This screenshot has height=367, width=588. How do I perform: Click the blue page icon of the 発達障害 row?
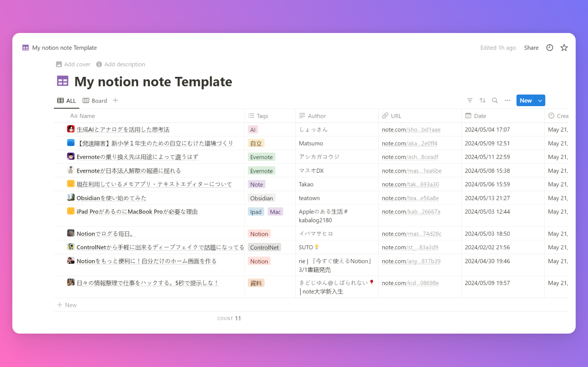click(70, 143)
